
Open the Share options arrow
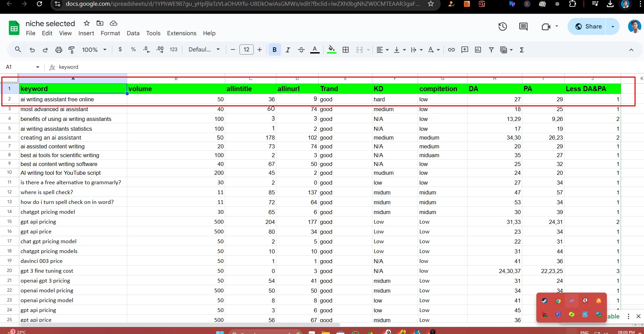[x=613, y=26]
